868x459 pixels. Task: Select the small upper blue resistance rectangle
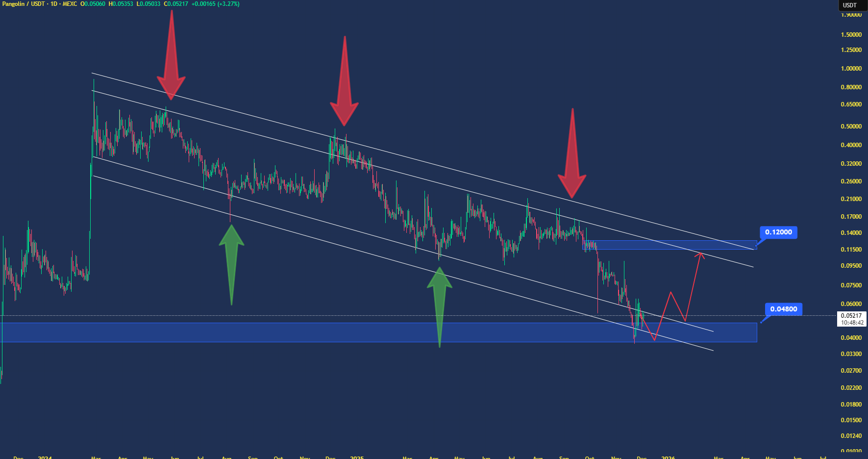(669, 245)
